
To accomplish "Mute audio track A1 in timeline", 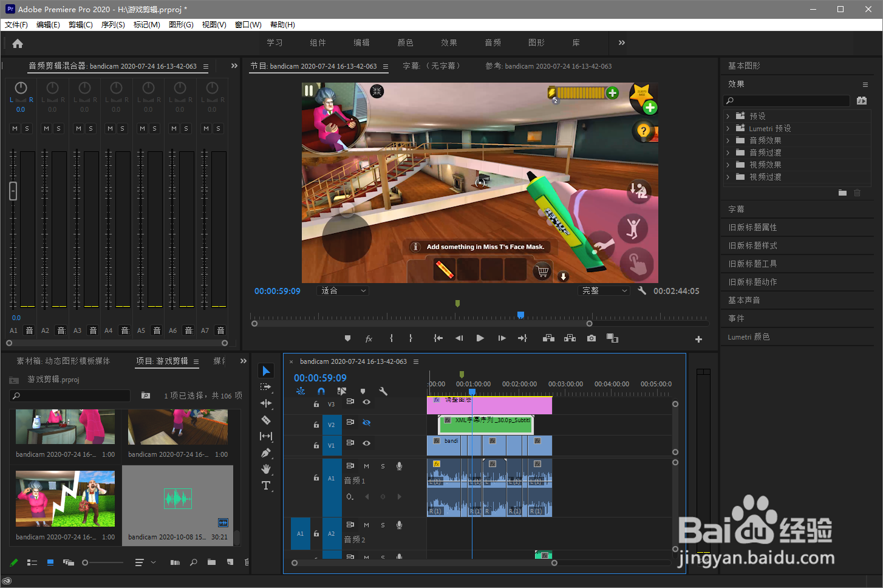I will [366, 466].
